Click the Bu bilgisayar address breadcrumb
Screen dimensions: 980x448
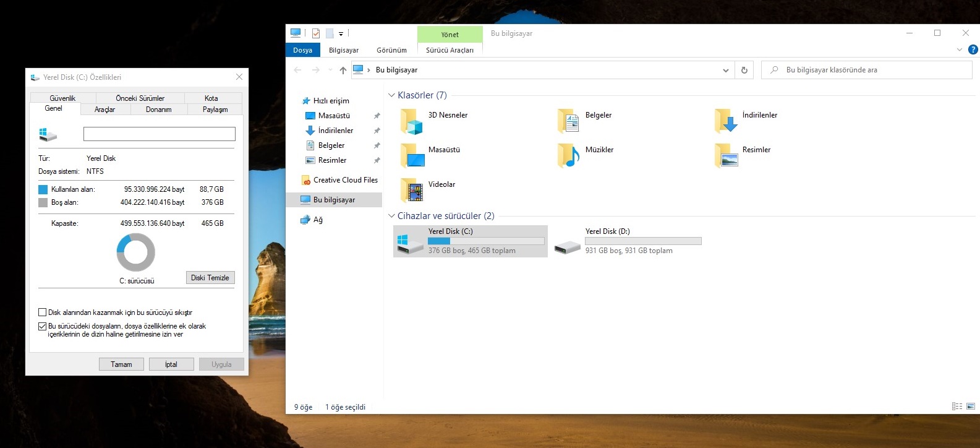tap(396, 70)
